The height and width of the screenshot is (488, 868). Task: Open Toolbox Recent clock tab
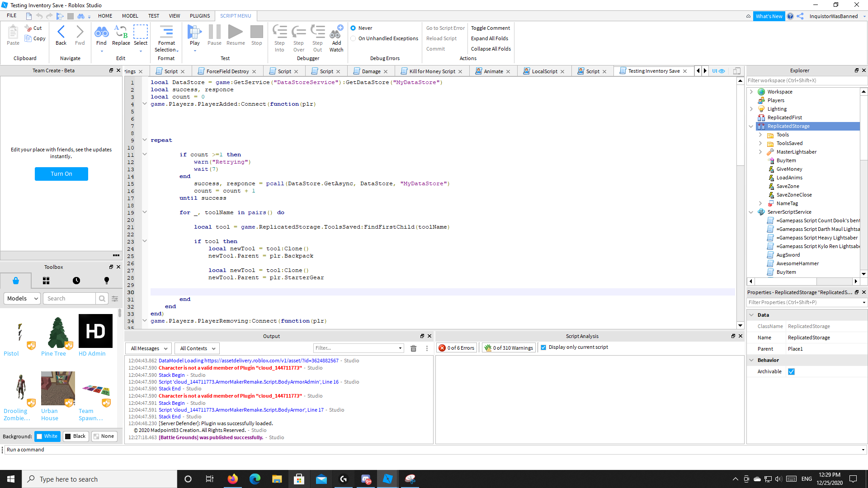[x=76, y=281]
